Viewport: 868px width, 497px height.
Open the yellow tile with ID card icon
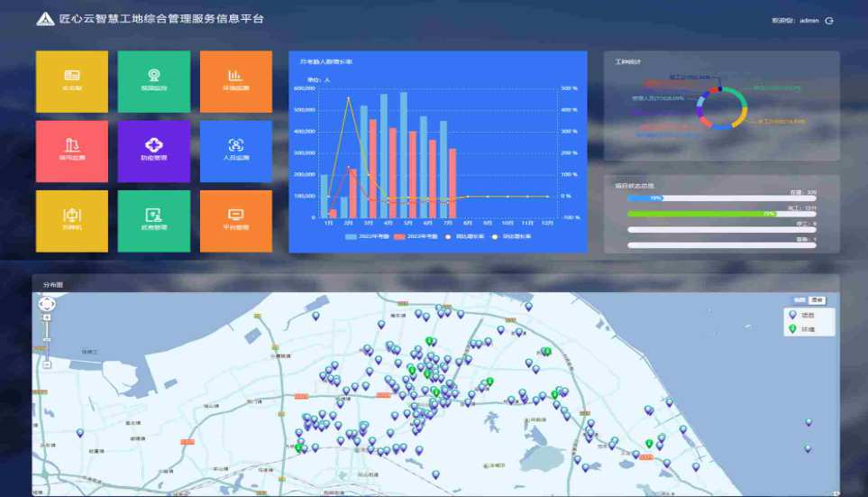(71, 81)
